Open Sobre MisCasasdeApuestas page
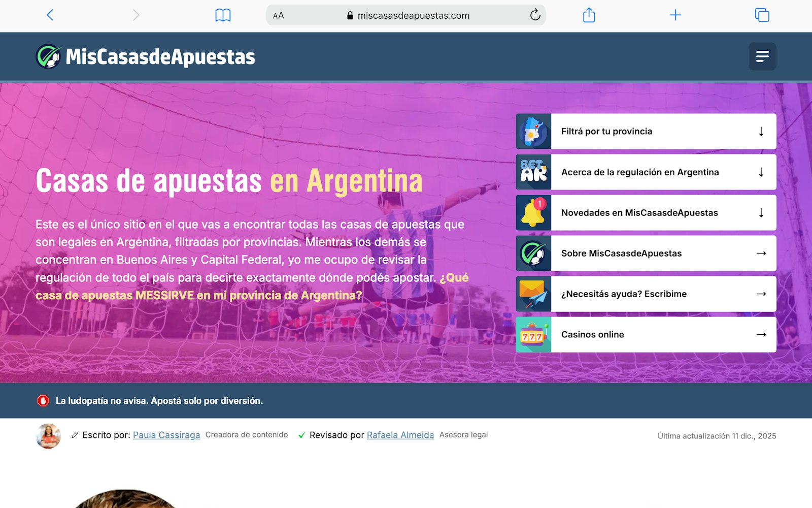The height and width of the screenshot is (508, 812). coord(646,253)
